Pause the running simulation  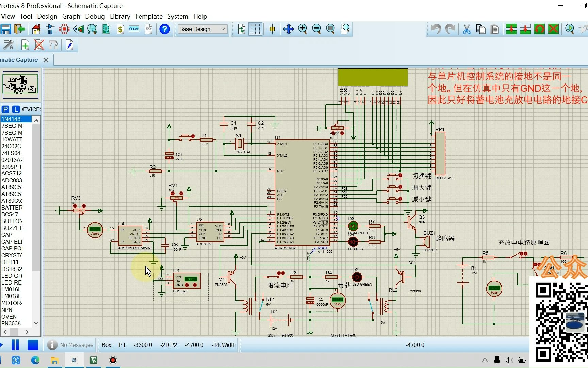(15, 345)
